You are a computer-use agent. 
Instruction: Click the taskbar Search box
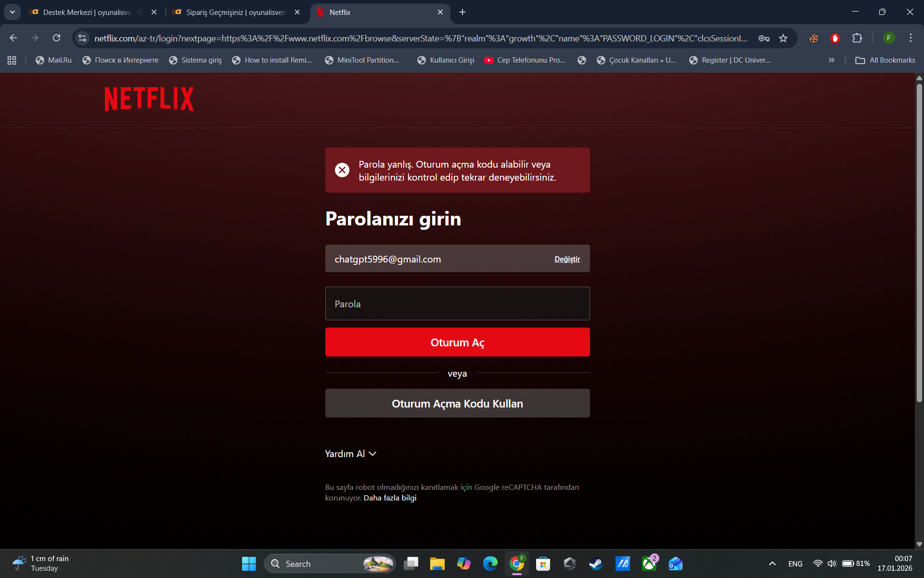tap(330, 564)
